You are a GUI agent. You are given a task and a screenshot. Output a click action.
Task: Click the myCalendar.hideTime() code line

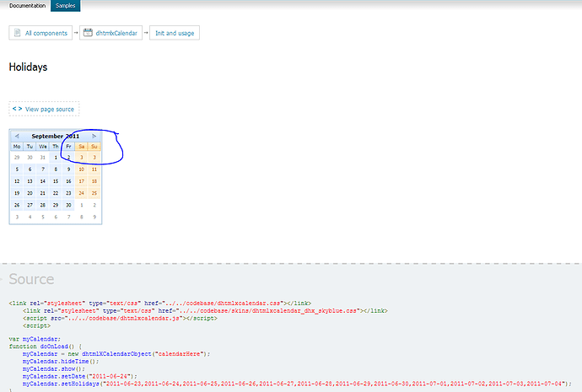pyautogui.click(x=61, y=361)
